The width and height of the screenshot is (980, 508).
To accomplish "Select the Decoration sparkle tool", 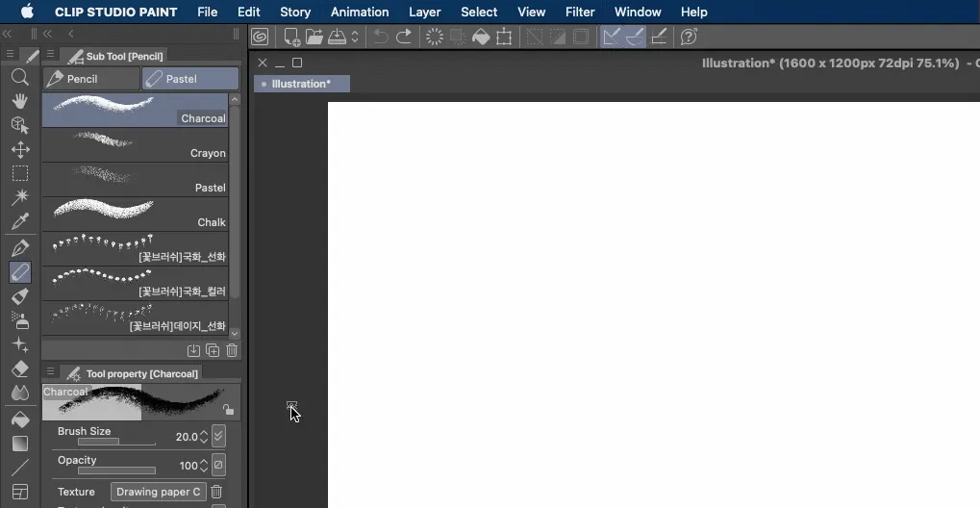I will [20, 344].
